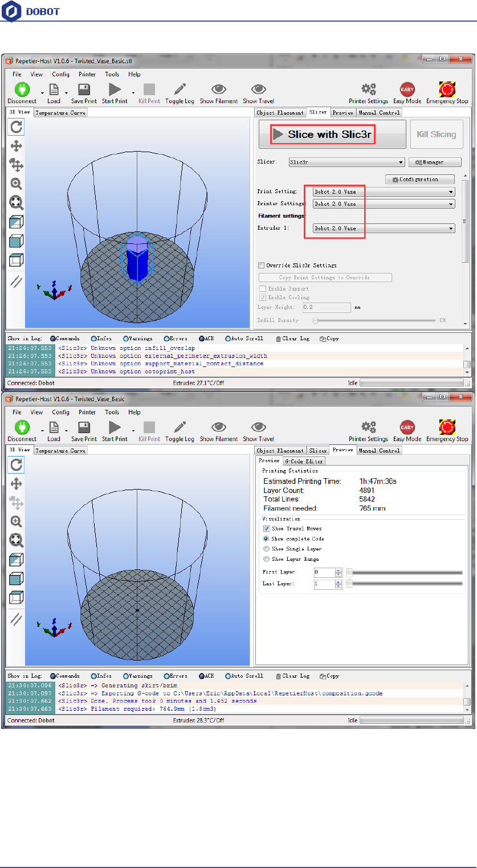Click Easy Mode icon in the Printing Statistics window

pos(407,427)
